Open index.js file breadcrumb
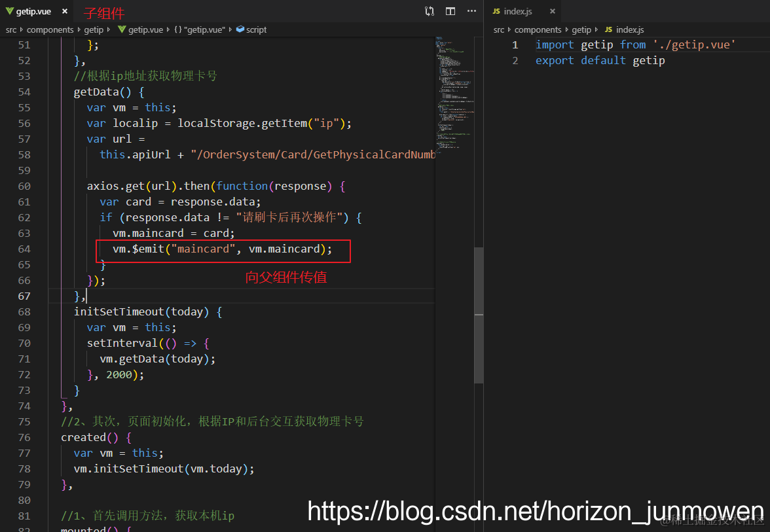This screenshot has height=532, width=770. click(x=624, y=29)
